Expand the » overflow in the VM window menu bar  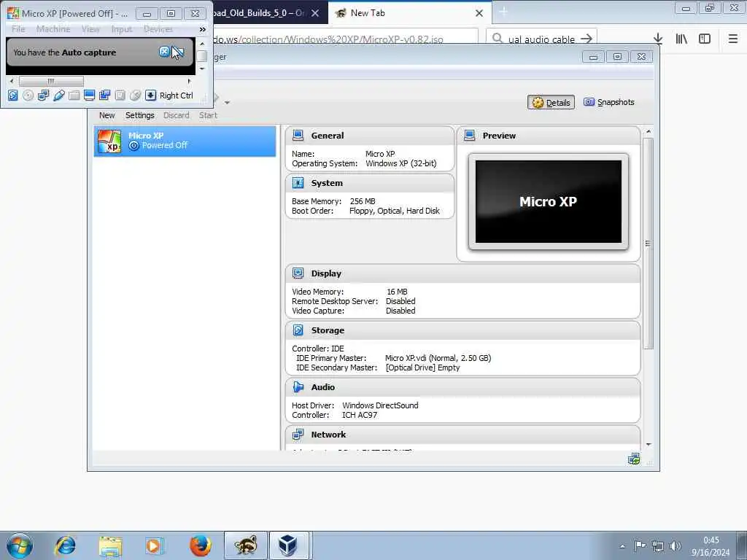coord(203,29)
